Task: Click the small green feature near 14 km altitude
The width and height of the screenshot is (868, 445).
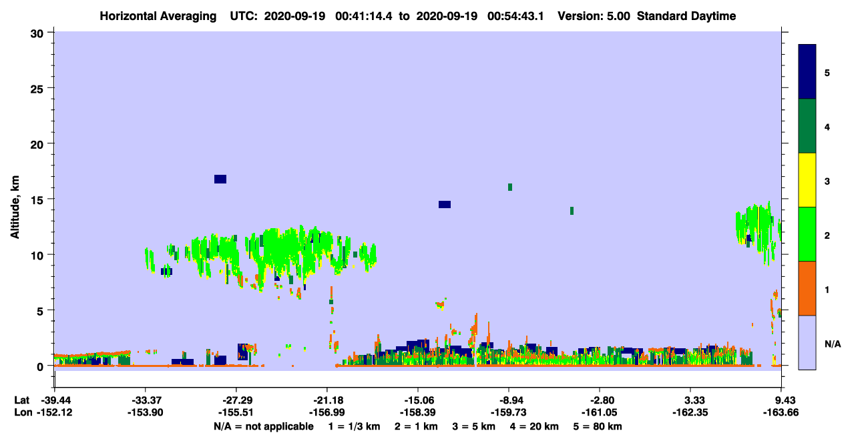Action: pos(572,211)
